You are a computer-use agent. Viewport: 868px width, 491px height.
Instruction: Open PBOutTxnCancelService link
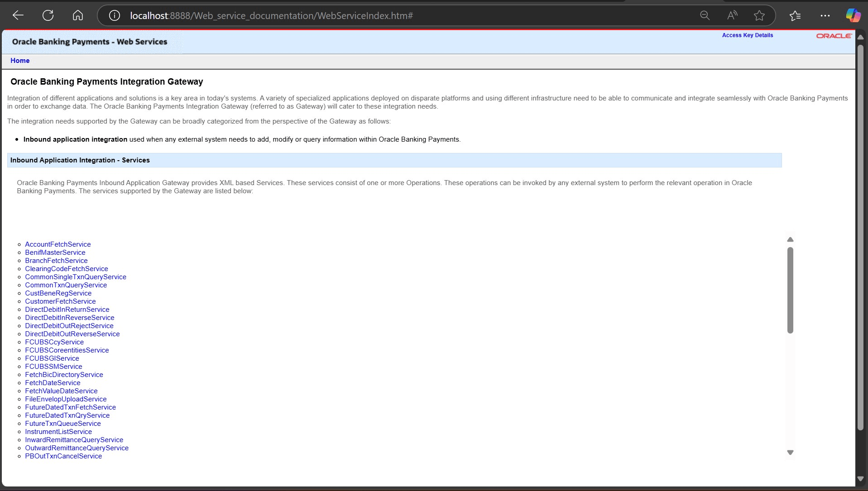(63, 456)
